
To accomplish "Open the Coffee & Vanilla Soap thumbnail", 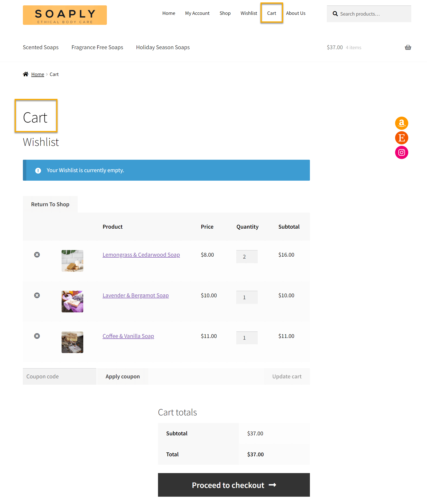I will coord(72,342).
